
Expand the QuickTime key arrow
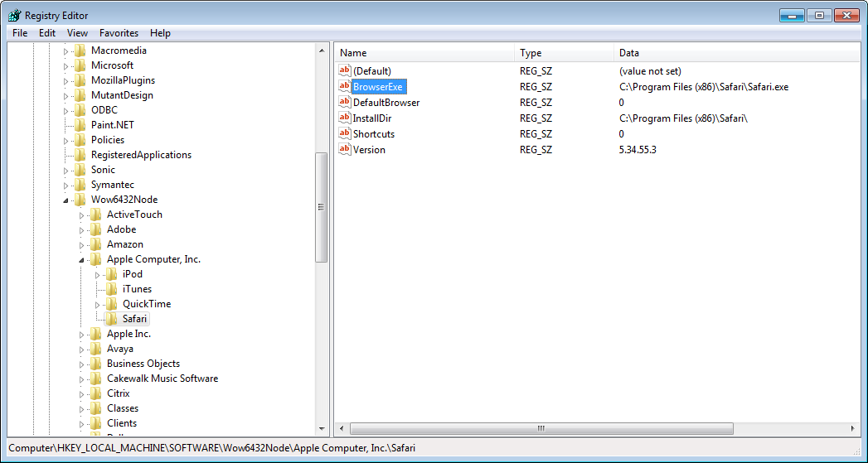tap(98, 304)
